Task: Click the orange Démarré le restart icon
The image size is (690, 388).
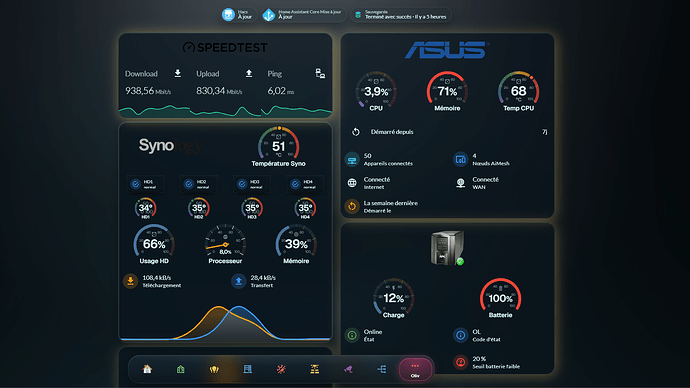Action: [x=352, y=206]
